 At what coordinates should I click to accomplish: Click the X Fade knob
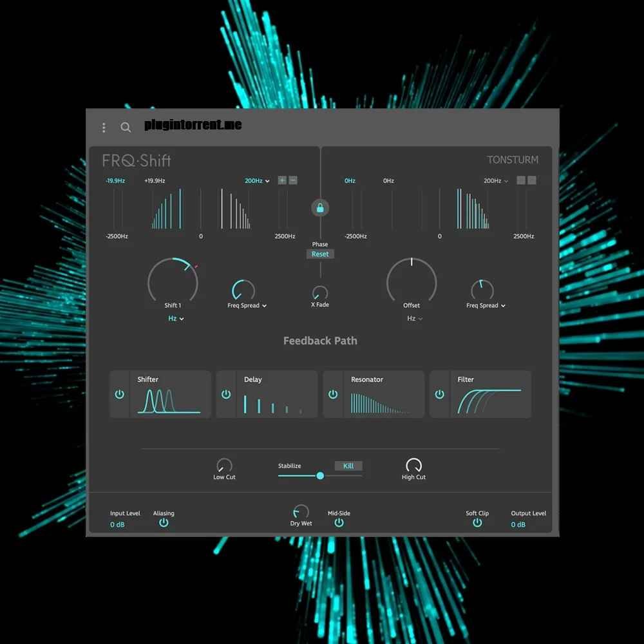tap(320, 293)
